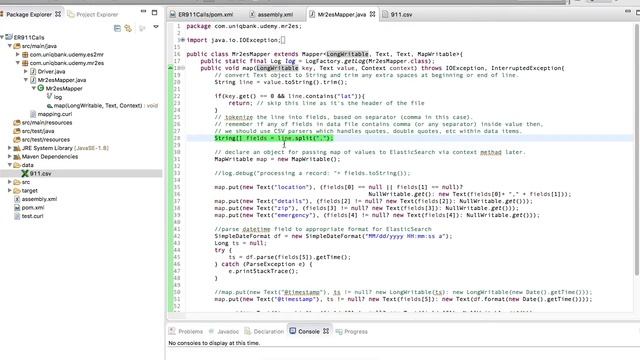
Task: Collapse the Mr2esMapper.java tree node
Action: 26,80
